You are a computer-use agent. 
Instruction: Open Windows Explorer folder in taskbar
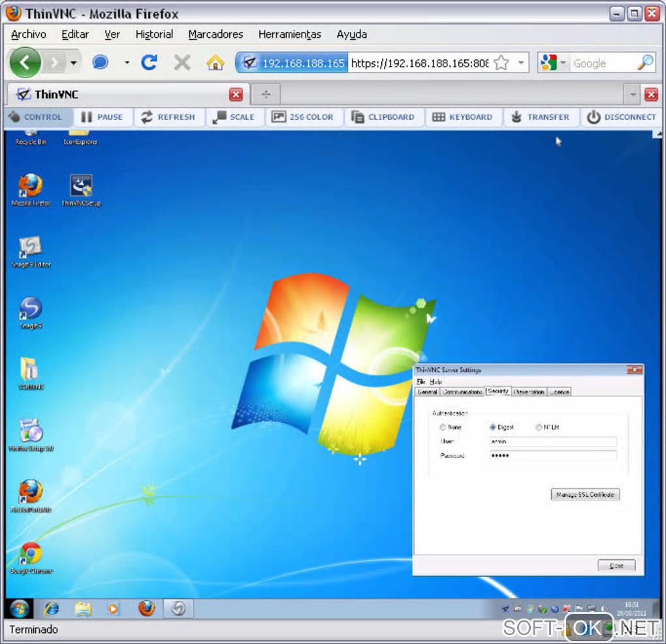click(x=83, y=609)
